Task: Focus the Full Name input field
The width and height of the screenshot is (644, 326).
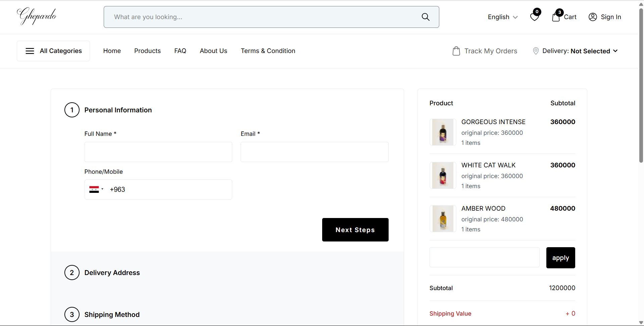Action: point(158,152)
